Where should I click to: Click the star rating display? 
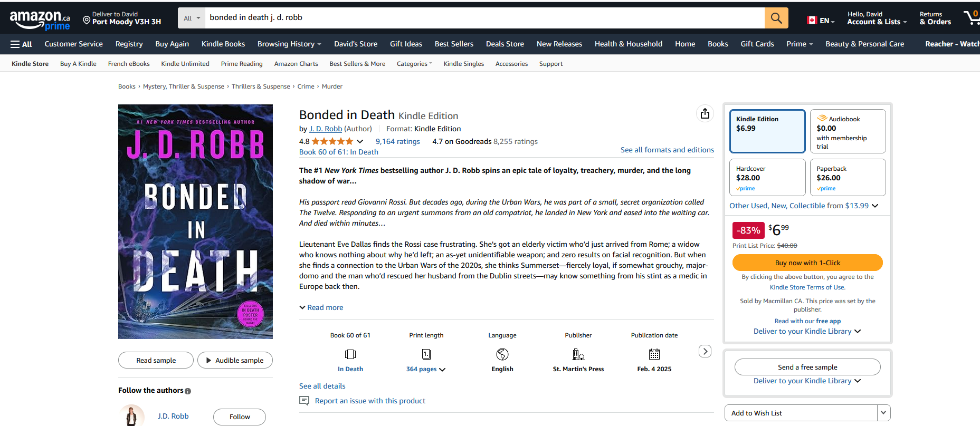pyautogui.click(x=332, y=141)
